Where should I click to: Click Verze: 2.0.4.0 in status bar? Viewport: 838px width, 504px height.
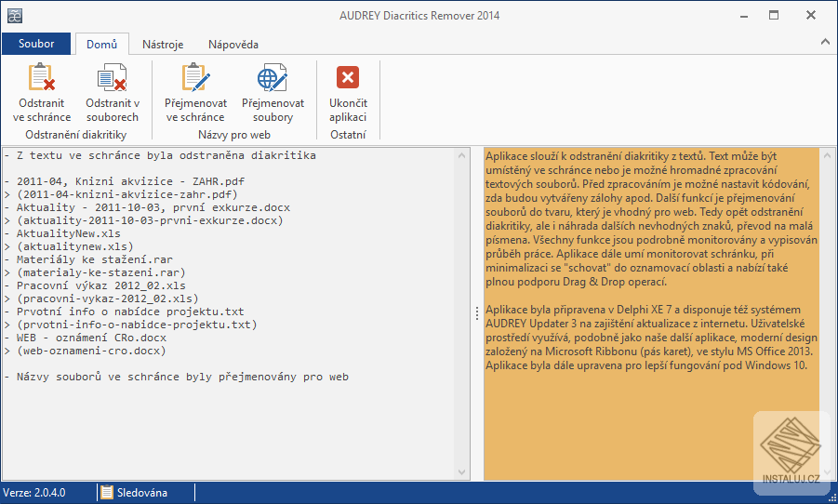point(34,493)
